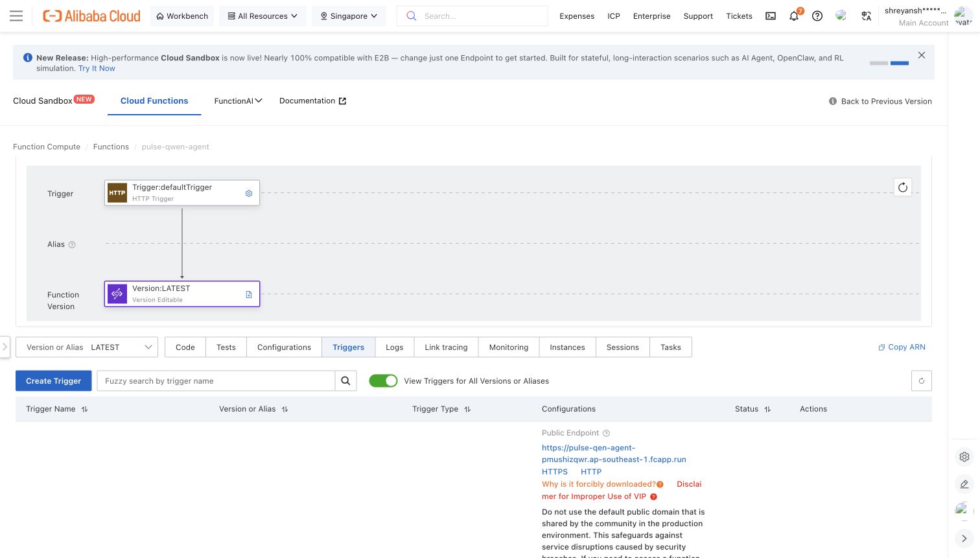Open the help question mark icon
The height and width of the screenshot is (558, 980).
[x=817, y=16]
